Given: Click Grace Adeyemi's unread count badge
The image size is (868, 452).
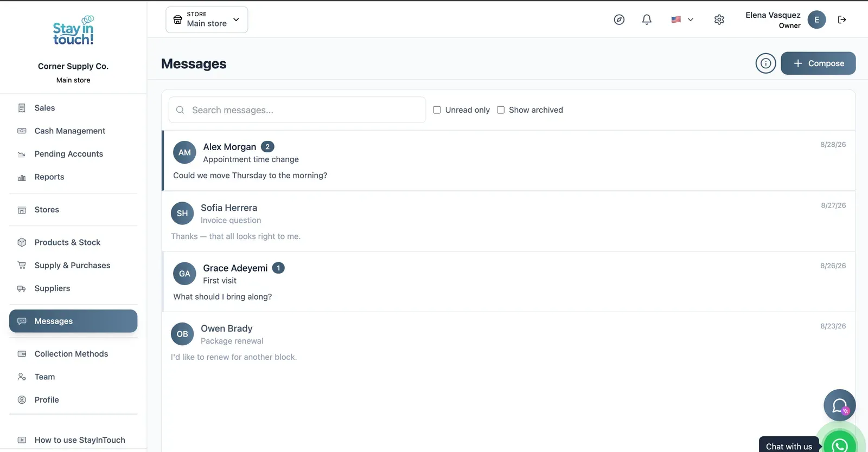Looking at the screenshot, I should (278, 268).
